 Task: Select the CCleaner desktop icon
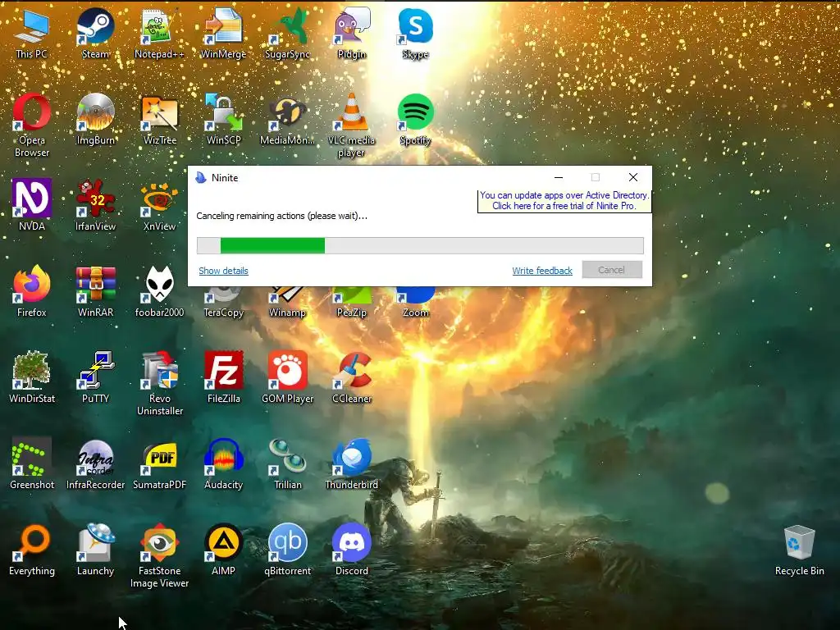click(x=351, y=377)
